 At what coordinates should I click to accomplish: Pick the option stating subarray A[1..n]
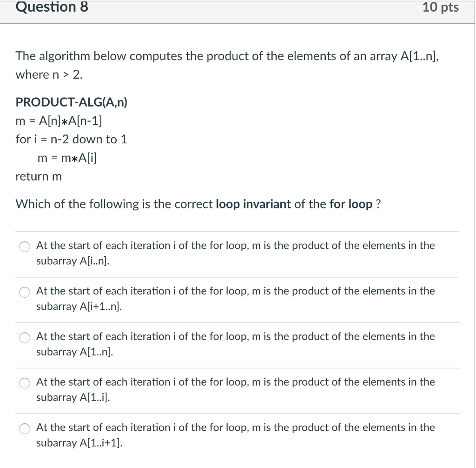pyautogui.click(x=24, y=338)
